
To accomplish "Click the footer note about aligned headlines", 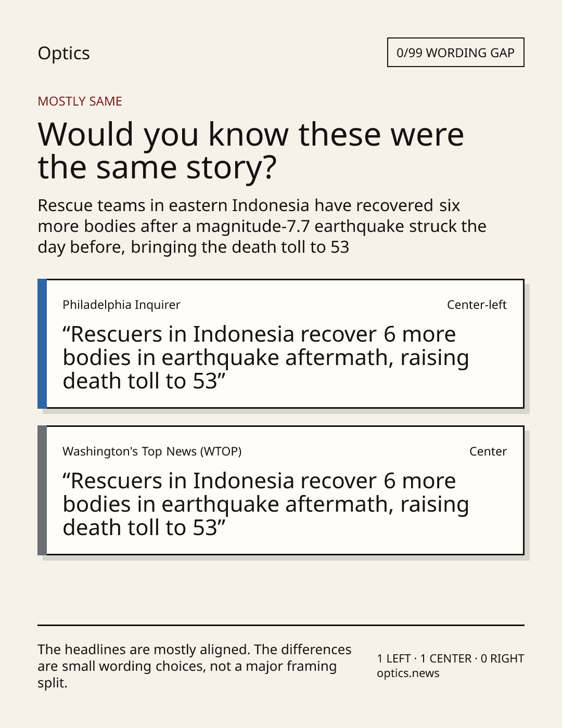I will point(195,666).
